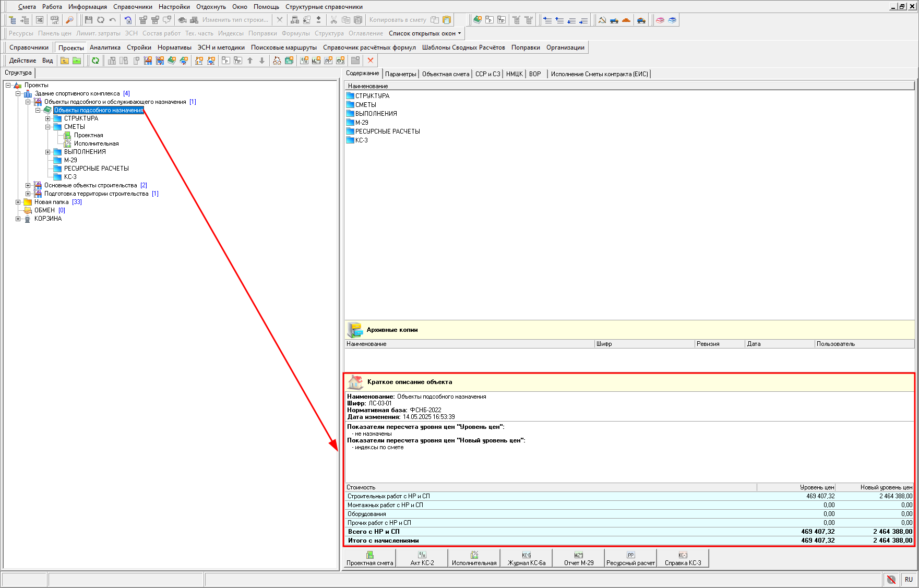This screenshot has width=919, height=588.
Task: Select Исполнительная in the tree
Action: click(x=96, y=143)
